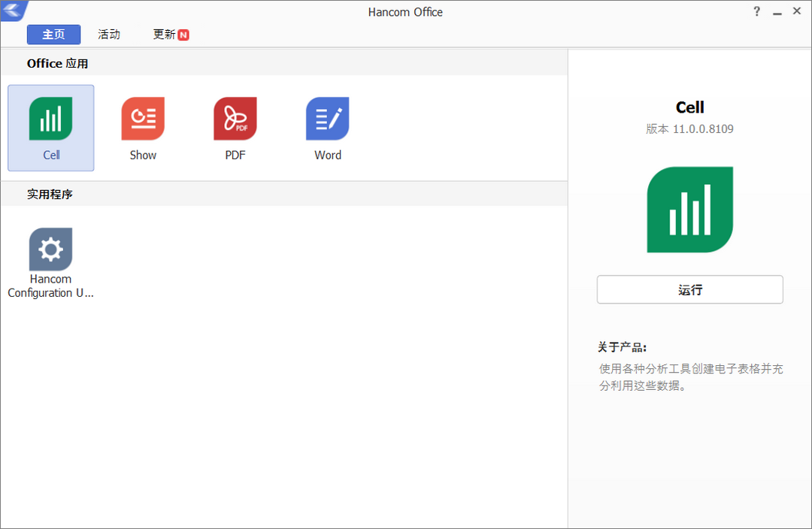Switch to the 主页 tab
The height and width of the screenshot is (529, 812).
[x=53, y=35]
